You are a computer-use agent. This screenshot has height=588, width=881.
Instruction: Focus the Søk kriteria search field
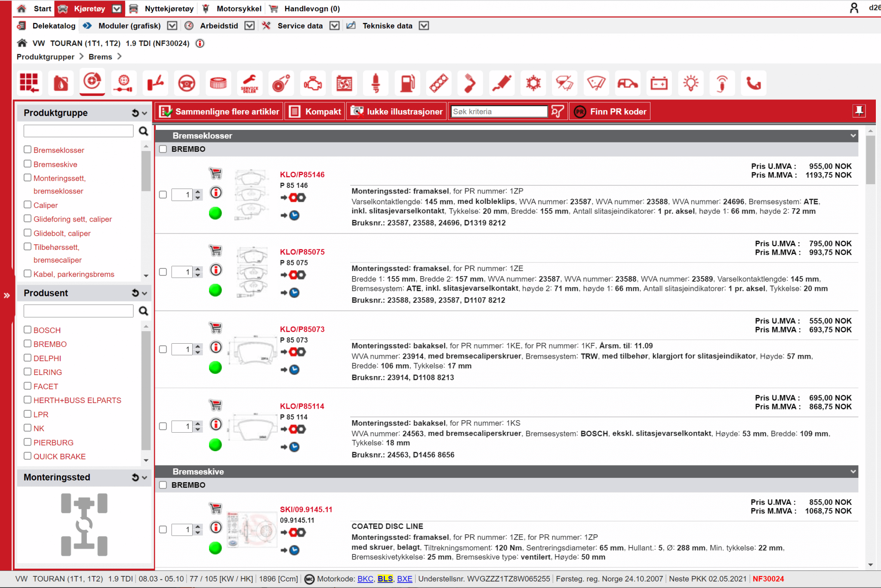[498, 112]
